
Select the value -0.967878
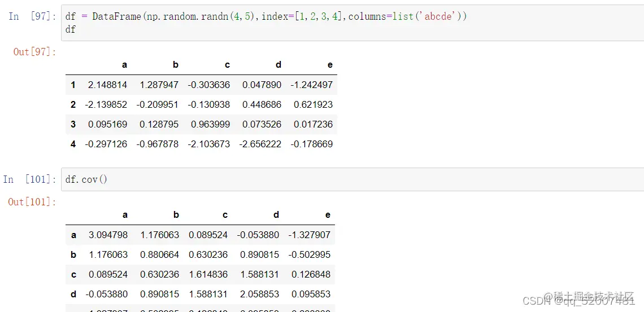coord(158,144)
